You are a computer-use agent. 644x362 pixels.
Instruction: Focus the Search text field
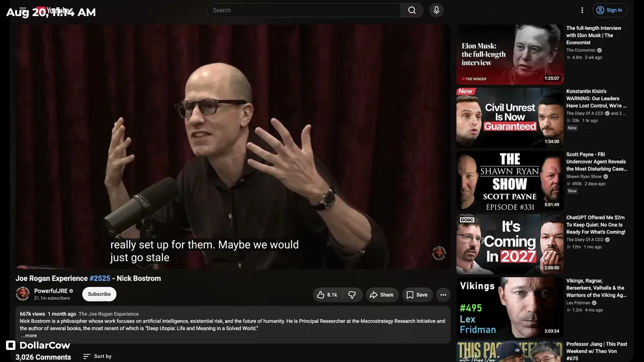[304, 10]
